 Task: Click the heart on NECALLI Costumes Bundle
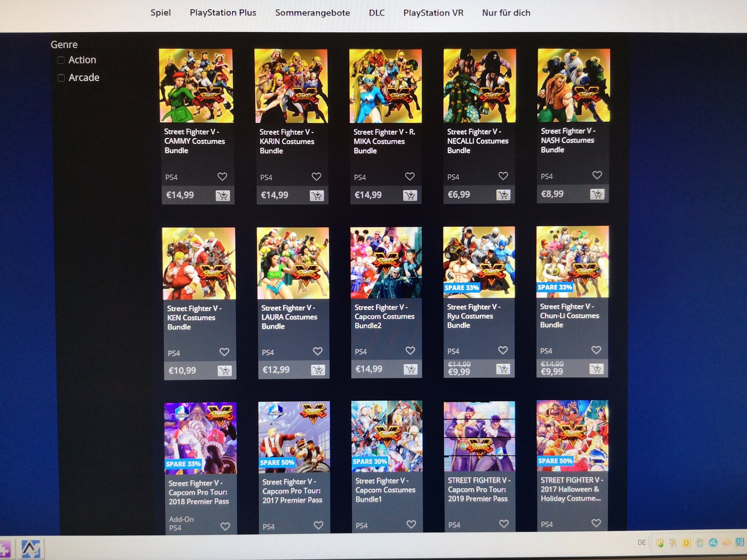503,176
